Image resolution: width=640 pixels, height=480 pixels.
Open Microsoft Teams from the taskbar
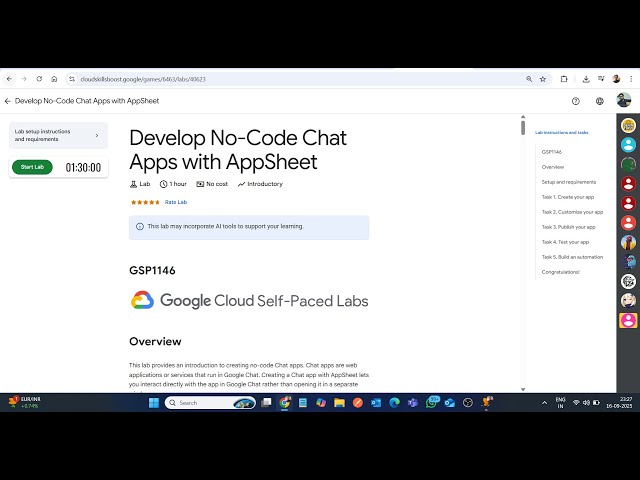click(413, 403)
